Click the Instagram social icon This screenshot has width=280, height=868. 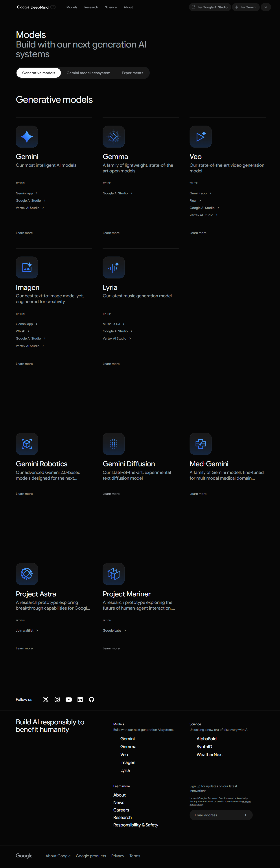pos(57,700)
